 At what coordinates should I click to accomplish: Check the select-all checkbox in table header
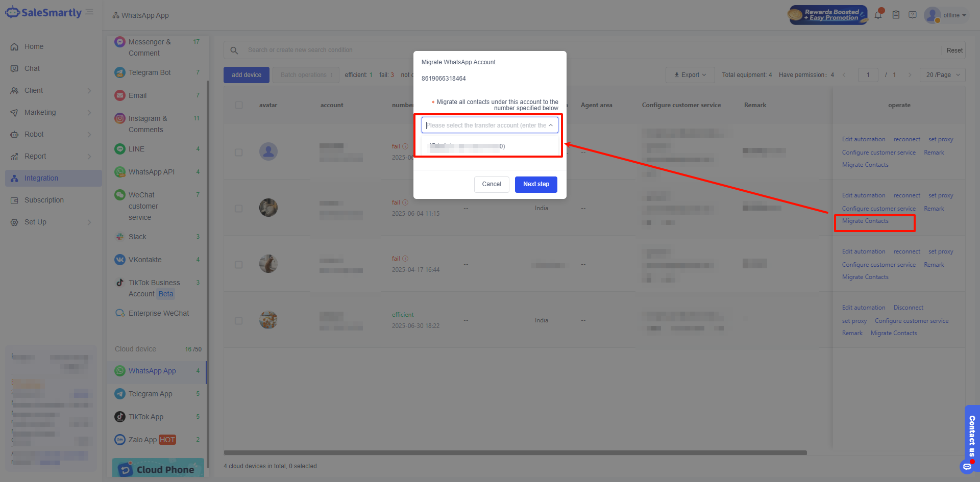point(239,105)
